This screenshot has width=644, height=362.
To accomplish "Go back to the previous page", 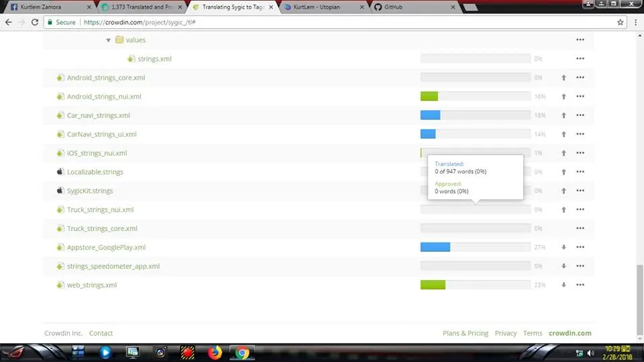I will (9, 22).
